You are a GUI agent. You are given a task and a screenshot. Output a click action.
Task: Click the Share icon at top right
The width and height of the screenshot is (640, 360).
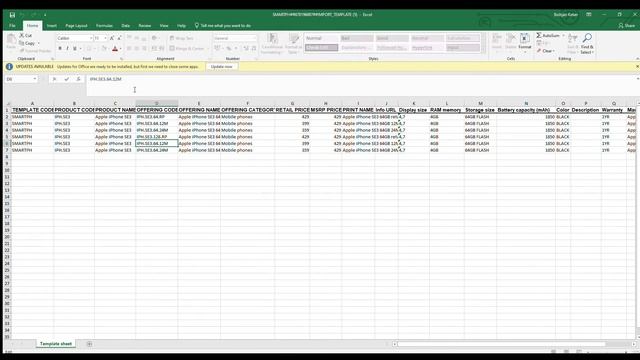[x=627, y=25]
